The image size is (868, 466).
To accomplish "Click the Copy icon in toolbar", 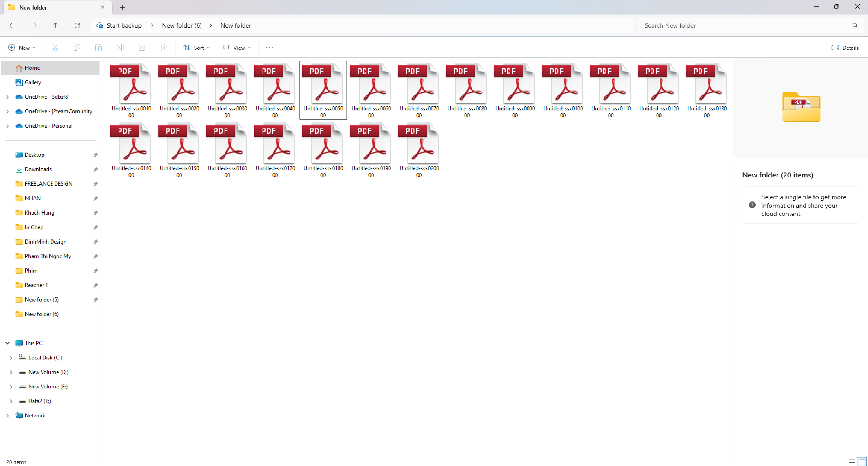I will tap(77, 48).
